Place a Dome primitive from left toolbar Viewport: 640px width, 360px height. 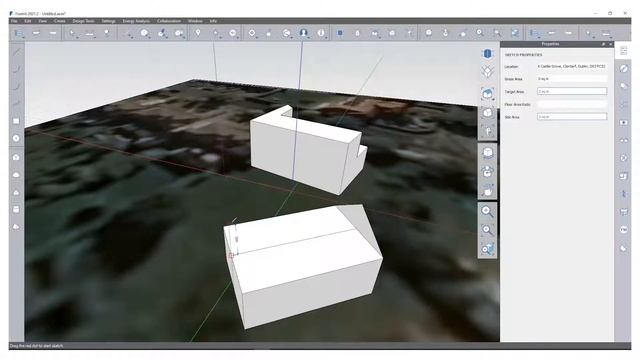(x=16, y=175)
